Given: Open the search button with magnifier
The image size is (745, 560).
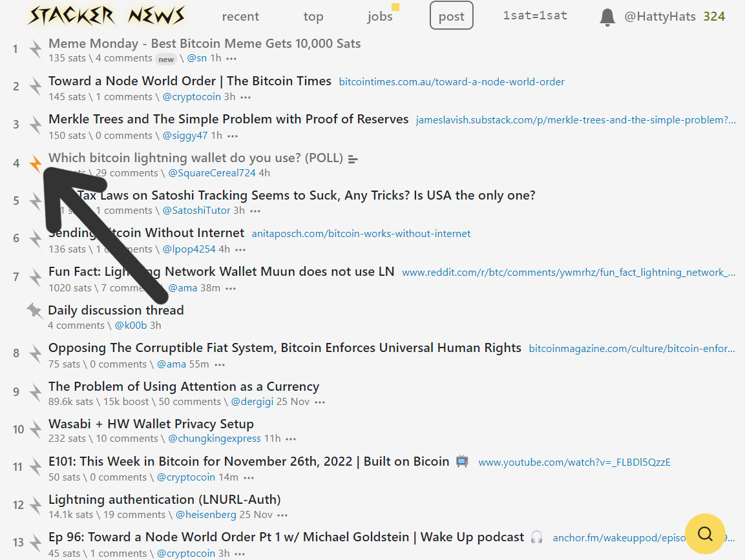Looking at the screenshot, I should click(x=705, y=534).
